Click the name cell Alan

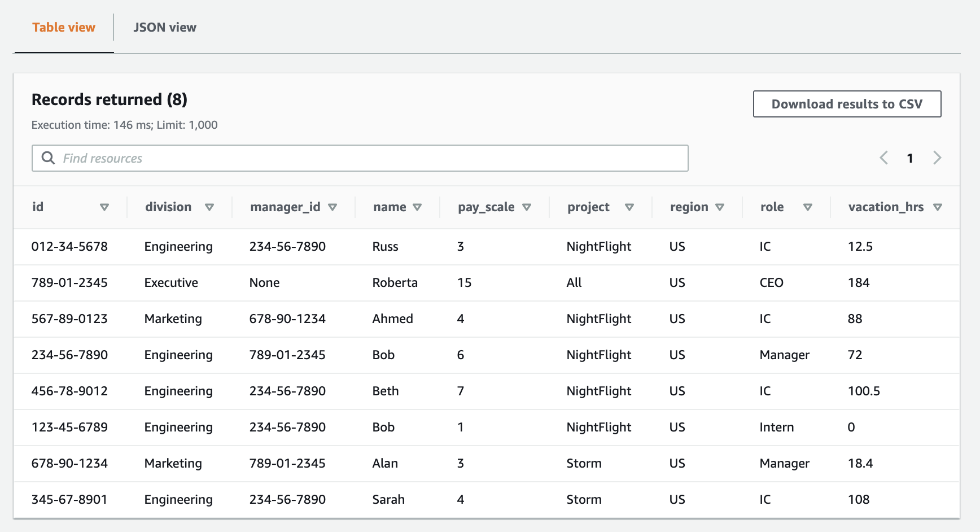[x=385, y=463]
